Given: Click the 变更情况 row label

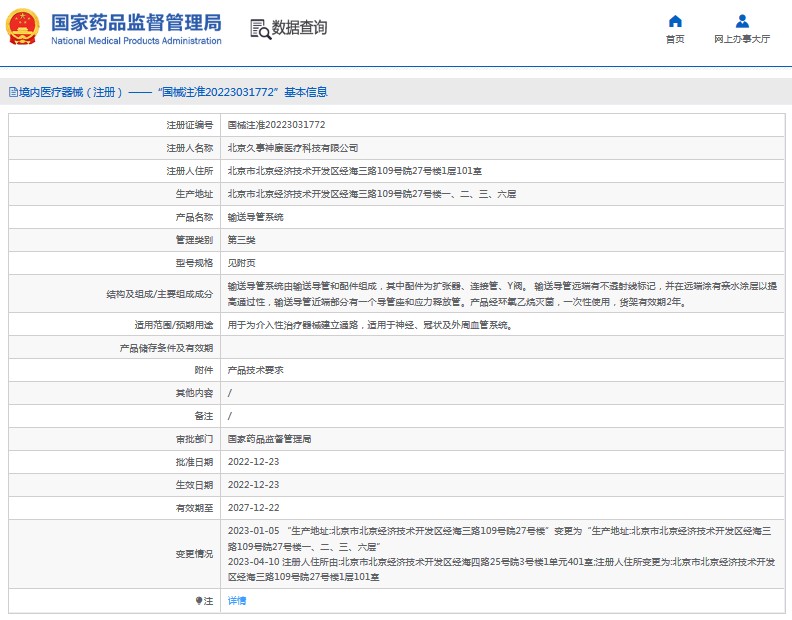Looking at the screenshot, I should pos(194,554).
